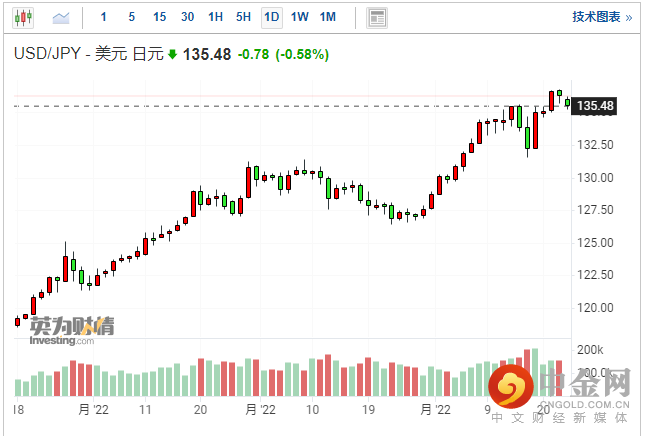Switch to the 1M monthly timeframe
The image size is (645, 436).
point(328,17)
